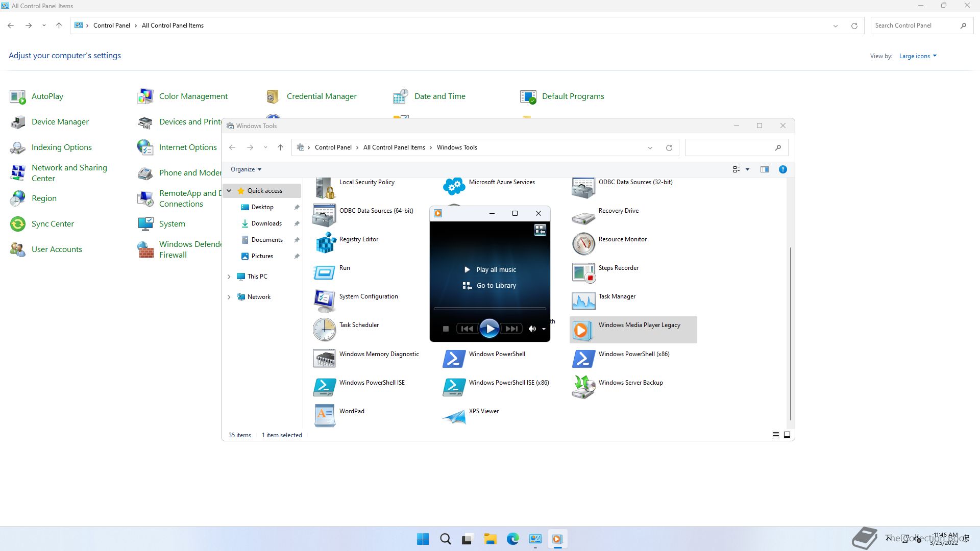The height and width of the screenshot is (551, 980).
Task: Open Windows PowerShell ISE icon
Action: [x=325, y=387]
